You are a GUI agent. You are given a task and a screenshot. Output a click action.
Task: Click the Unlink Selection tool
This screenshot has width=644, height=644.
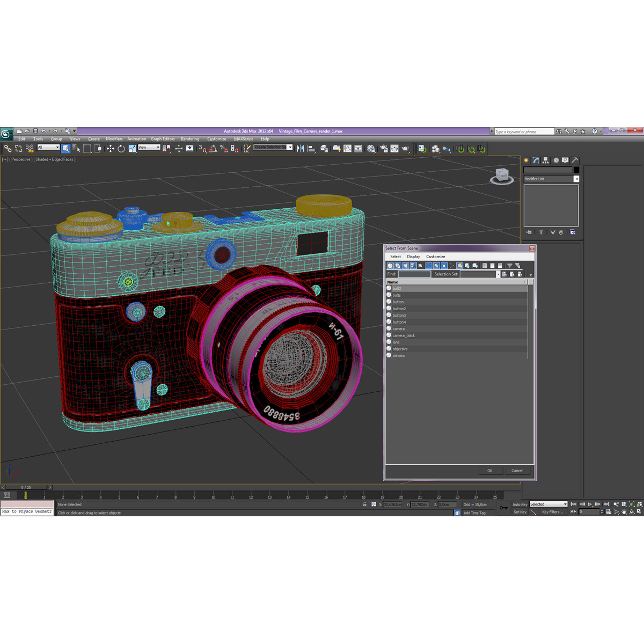pyautogui.click(x=19, y=149)
